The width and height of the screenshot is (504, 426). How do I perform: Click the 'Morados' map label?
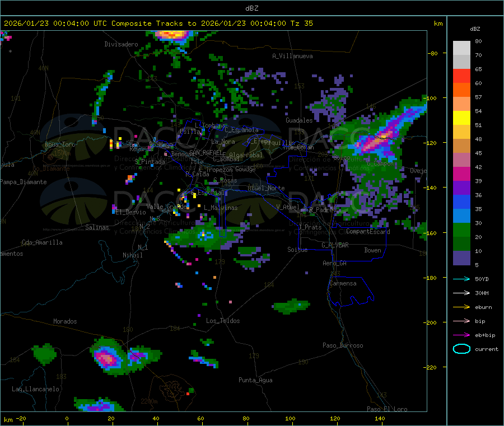[65, 321]
